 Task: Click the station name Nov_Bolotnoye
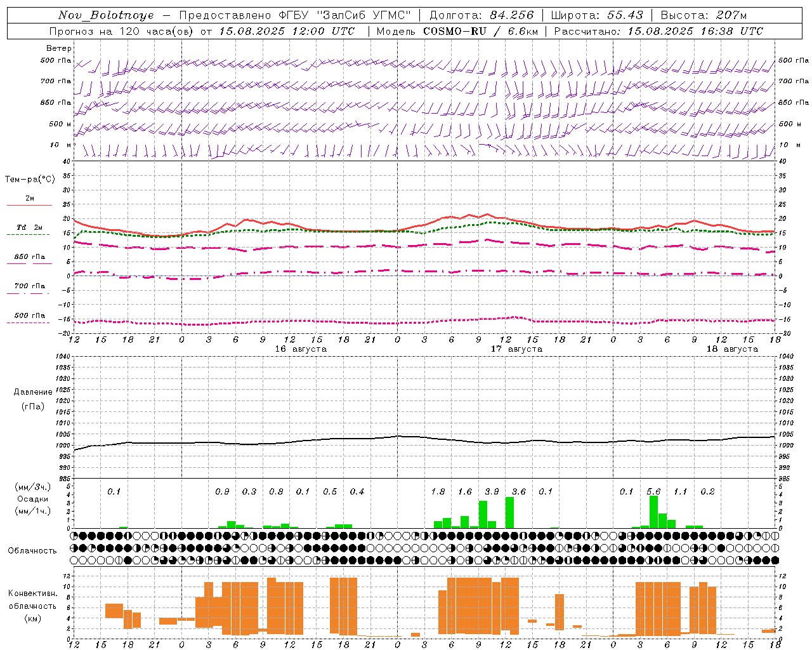pyautogui.click(x=106, y=15)
